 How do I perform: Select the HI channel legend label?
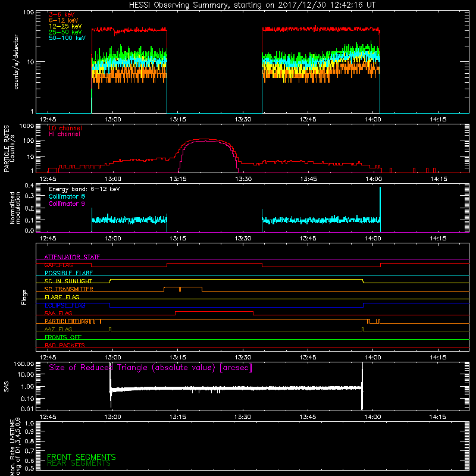click(x=64, y=134)
